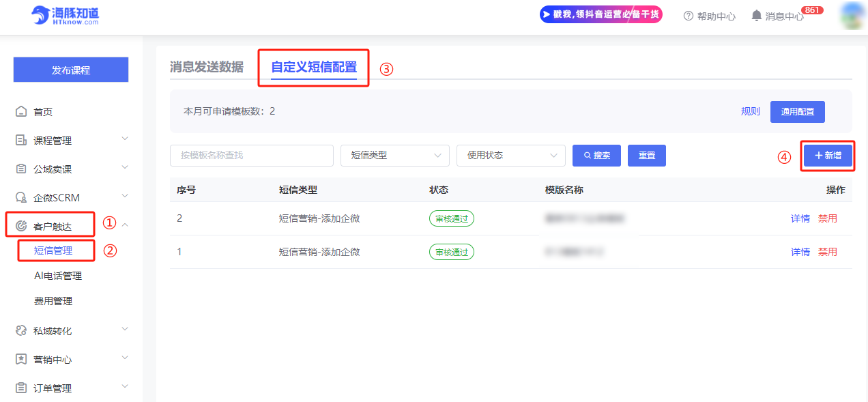Image resolution: width=868 pixels, height=402 pixels.
Task: Click the 企微SCRM sidebar icon
Action: 21,198
